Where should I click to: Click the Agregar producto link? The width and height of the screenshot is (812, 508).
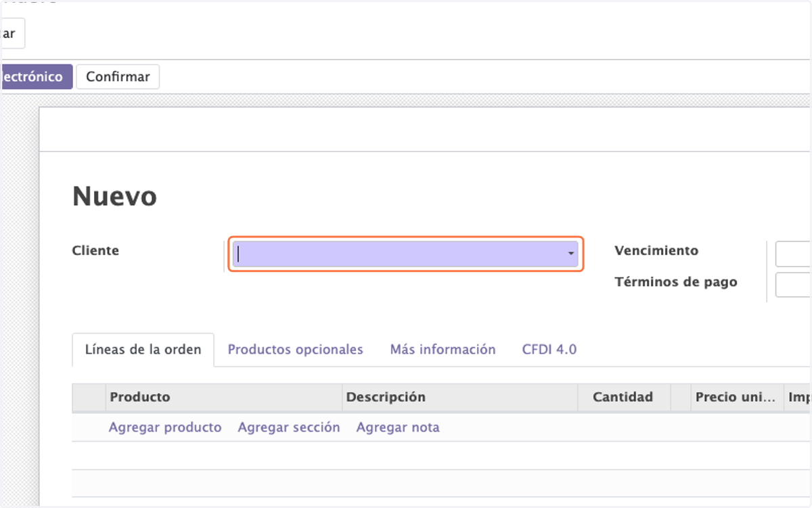click(x=165, y=428)
